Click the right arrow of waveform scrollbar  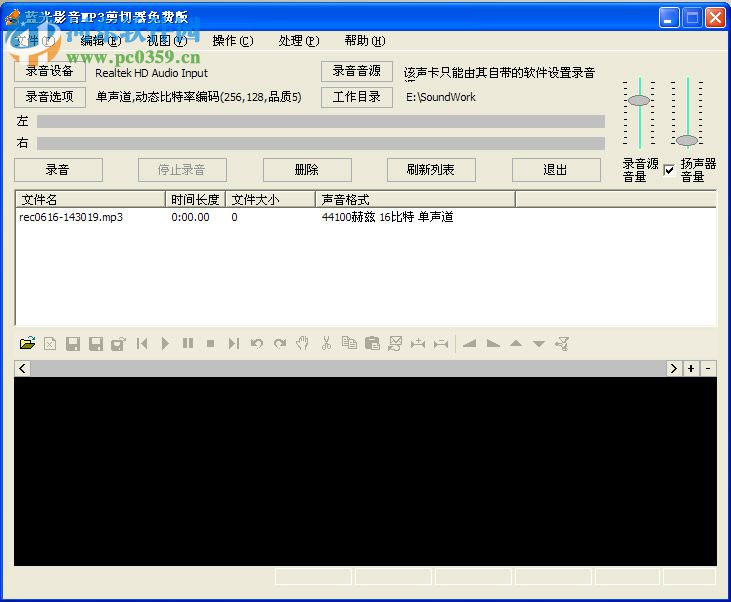(x=674, y=368)
